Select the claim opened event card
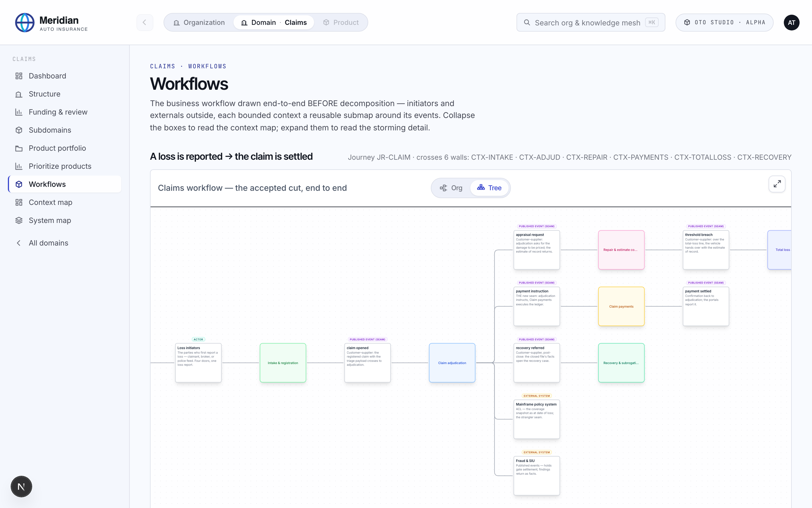This screenshot has width=812, height=508. pos(367,363)
